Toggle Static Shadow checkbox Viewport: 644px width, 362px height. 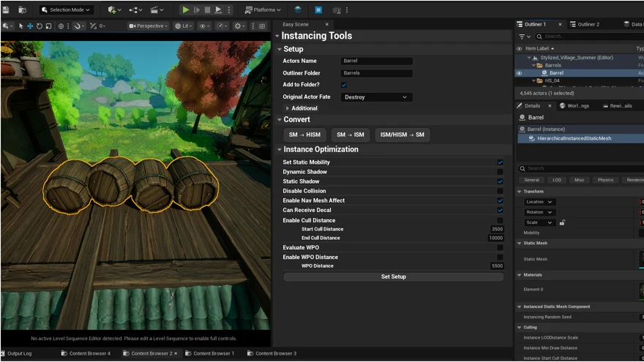[x=500, y=181]
